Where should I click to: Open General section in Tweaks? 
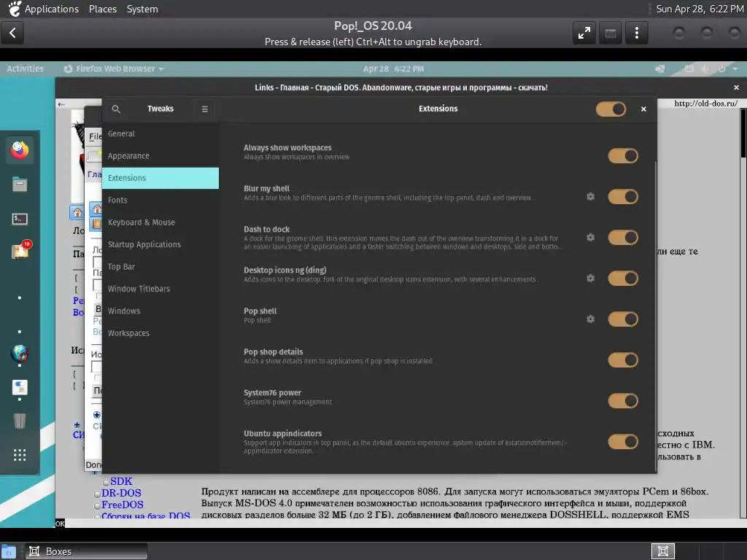(x=160, y=134)
